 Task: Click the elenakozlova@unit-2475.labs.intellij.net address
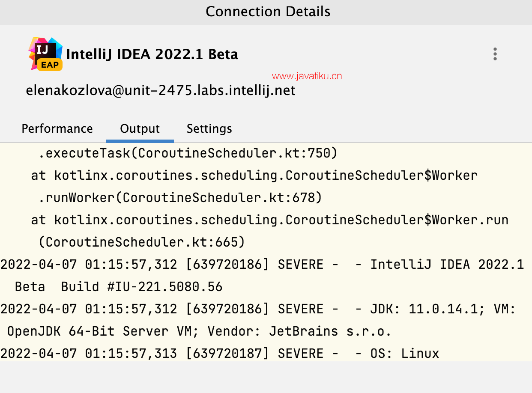tap(161, 91)
